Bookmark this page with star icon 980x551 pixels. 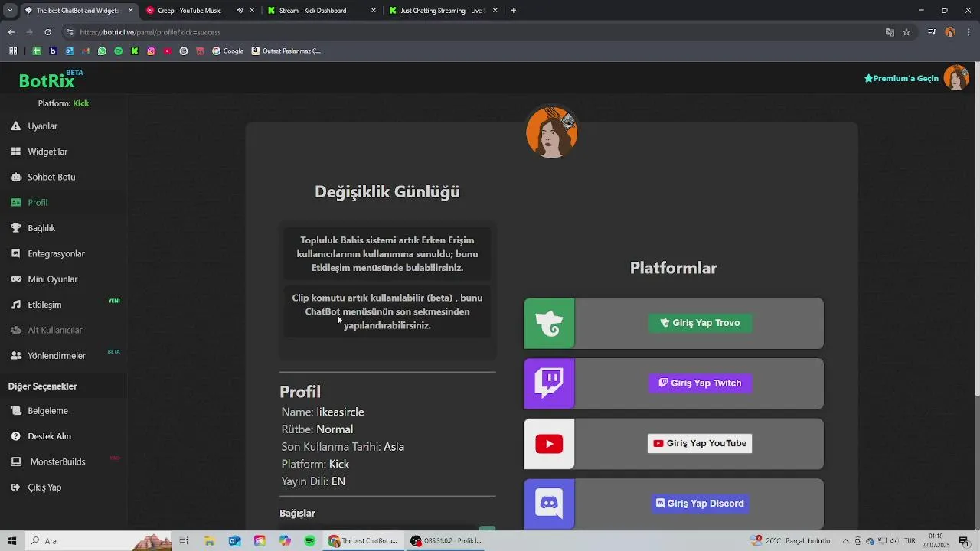click(x=906, y=32)
